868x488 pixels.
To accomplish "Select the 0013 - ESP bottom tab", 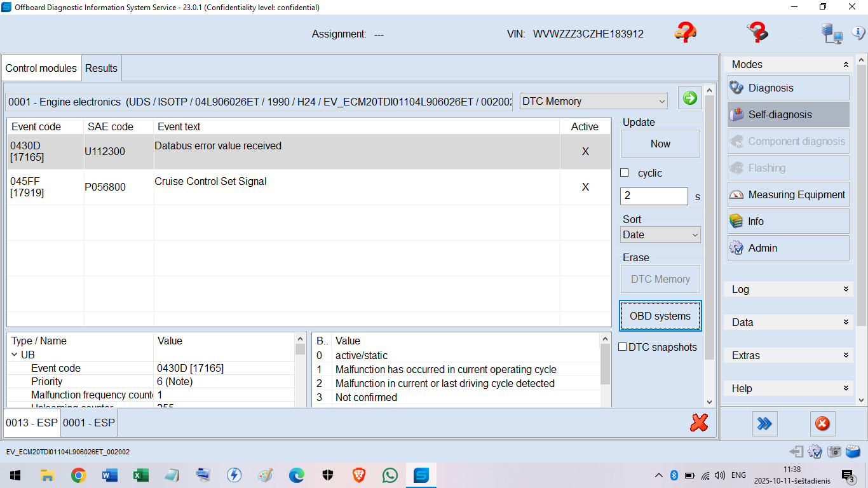I will click(x=32, y=423).
